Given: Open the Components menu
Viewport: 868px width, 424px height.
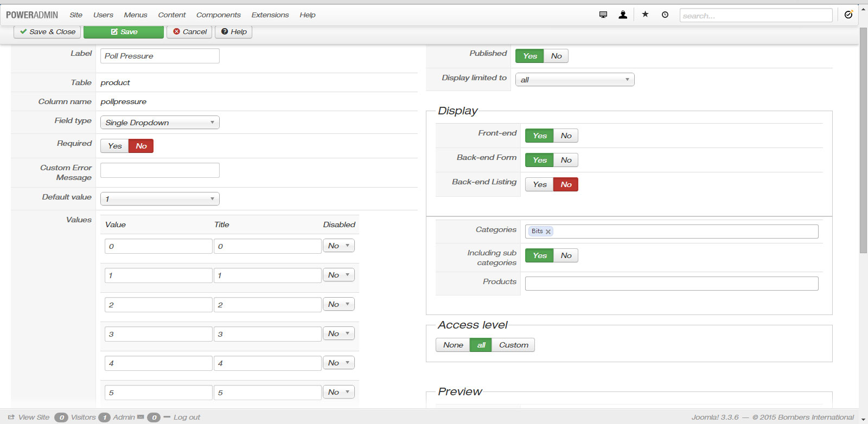Looking at the screenshot, I should tap(219, 15).
